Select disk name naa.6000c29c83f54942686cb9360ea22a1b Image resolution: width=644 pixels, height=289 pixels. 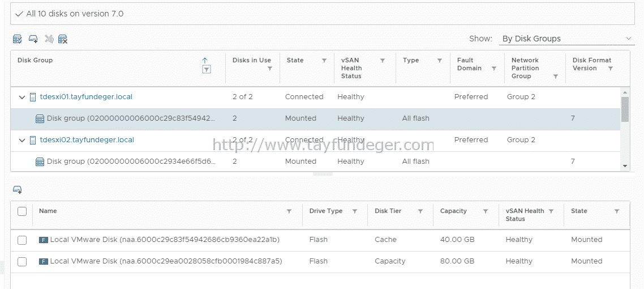165,240
